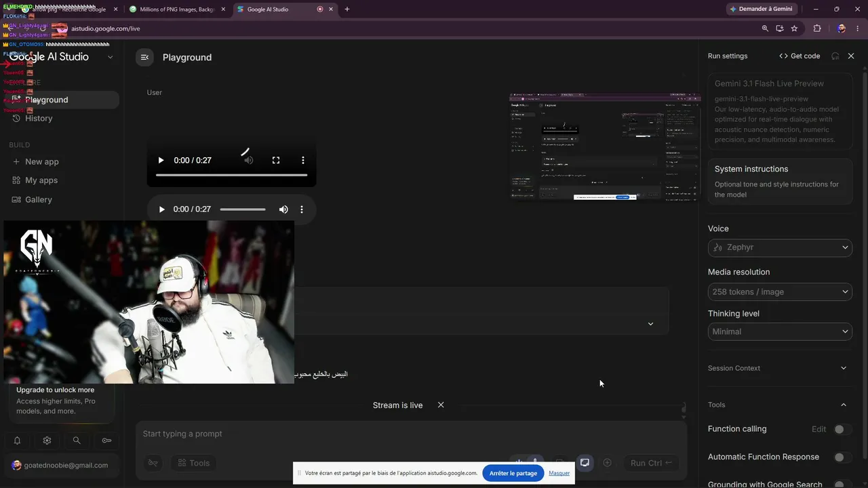Open more options on second audio player
The height and width of the screenshot is (488, 868).
(x=302, y=209)
